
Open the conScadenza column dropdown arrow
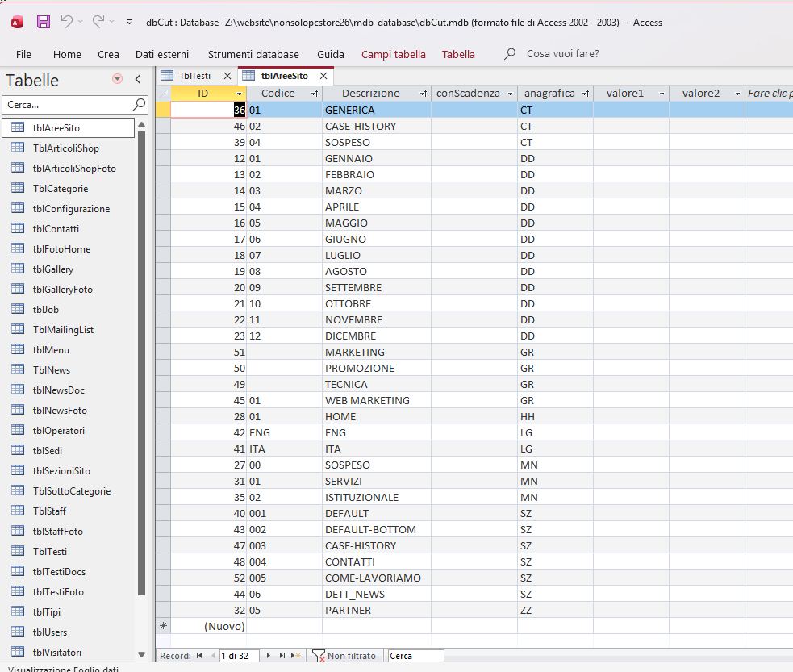[x=511, y=94]
